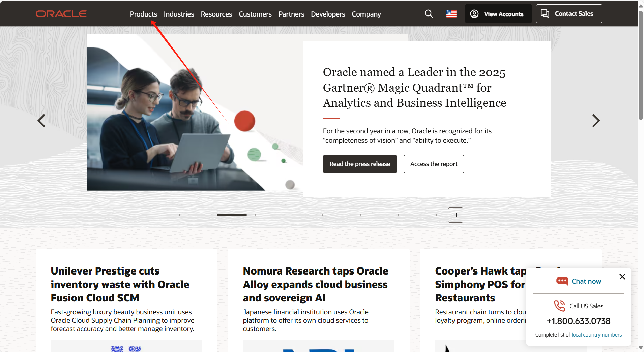Open the Nomura Research story headline
Image resolution: width=644 pixels, height=352 pixels.
pyautogui.click(x=316, y=285)
